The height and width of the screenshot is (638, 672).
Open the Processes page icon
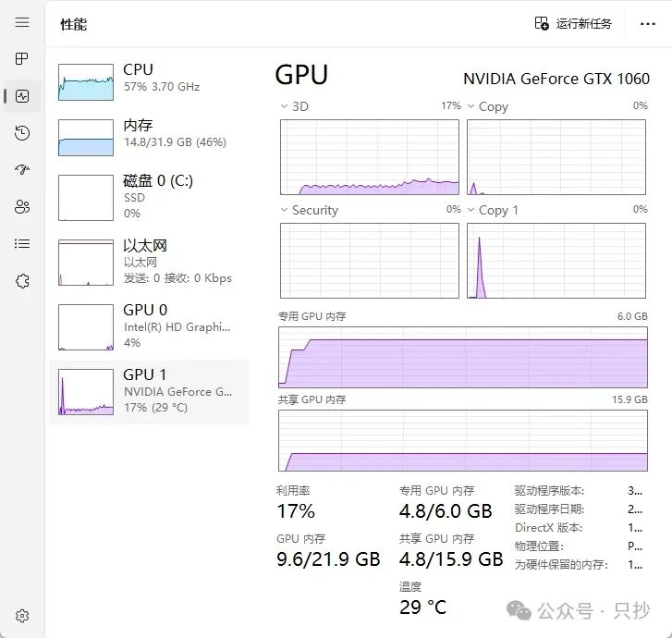[x=22, y=59]
